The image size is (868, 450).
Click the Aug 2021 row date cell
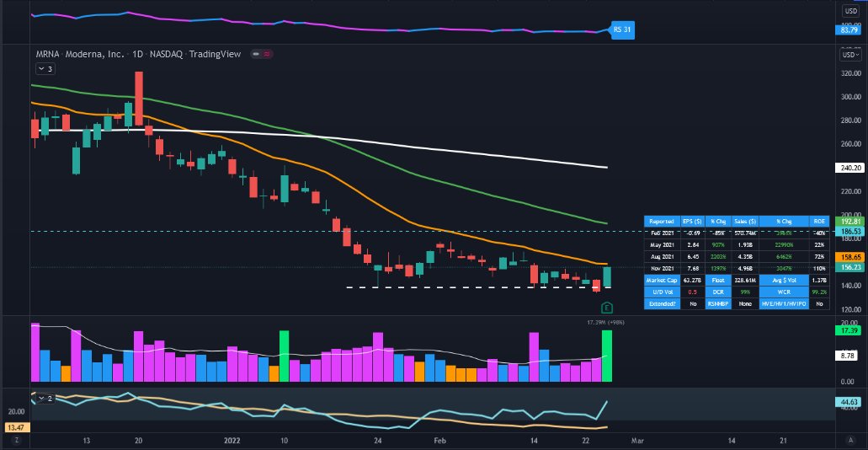tap(662, 257)
